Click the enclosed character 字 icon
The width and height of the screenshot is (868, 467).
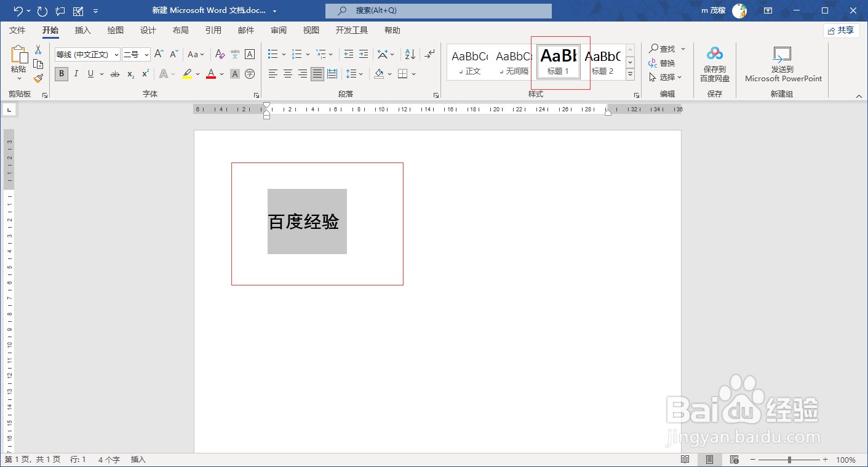(250, 74)
